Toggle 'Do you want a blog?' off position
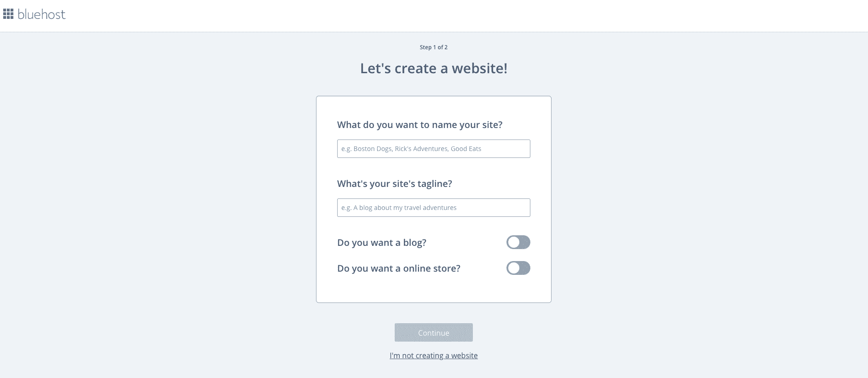This screenshot has height=378, width=868. (x=518, y=242)
